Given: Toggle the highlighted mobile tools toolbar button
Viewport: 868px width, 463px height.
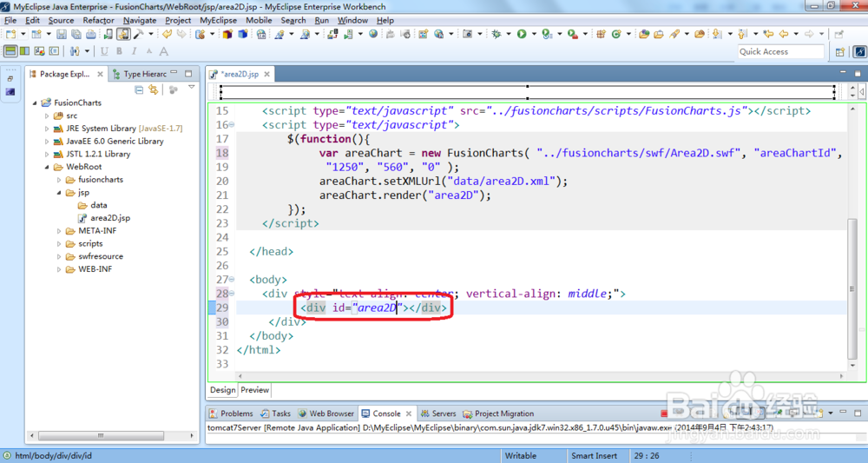Looking at the screenshot, I should pos(123,35).
